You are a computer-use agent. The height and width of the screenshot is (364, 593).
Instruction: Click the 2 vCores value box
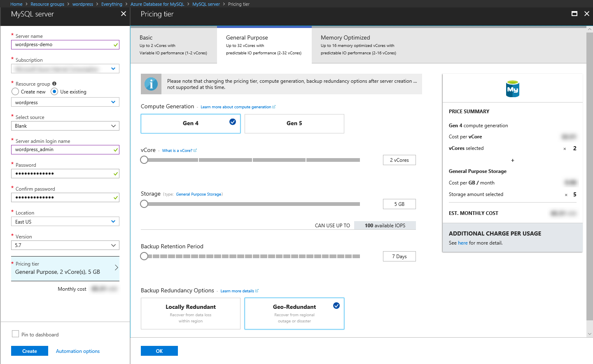399,160
